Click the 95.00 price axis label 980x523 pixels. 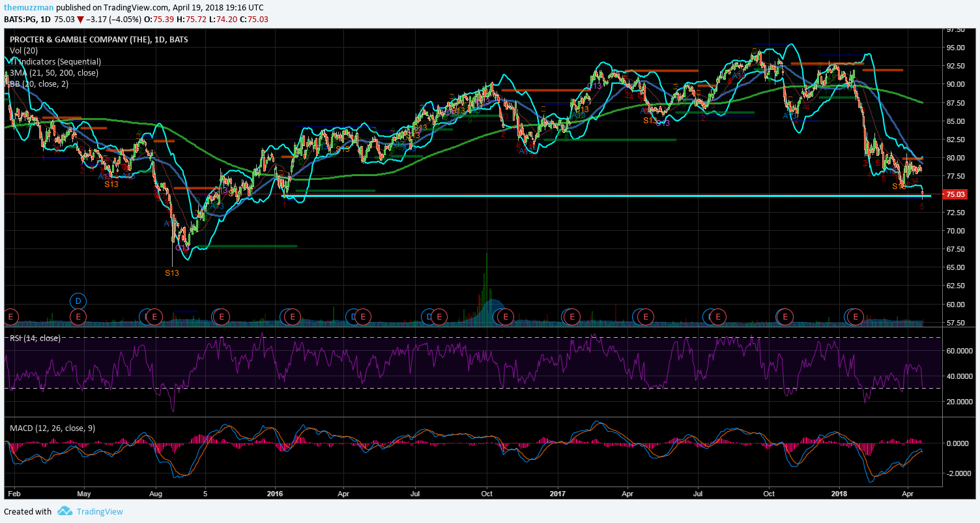(955, 48)
